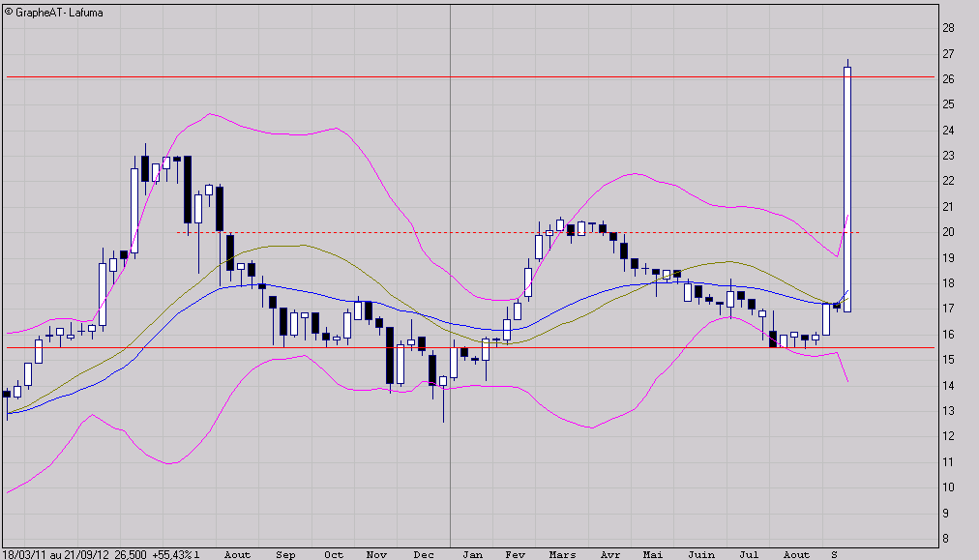979x560 pixels.
Task: Click the 'Aout' month label preceding Sep
Action: [237, 554]
